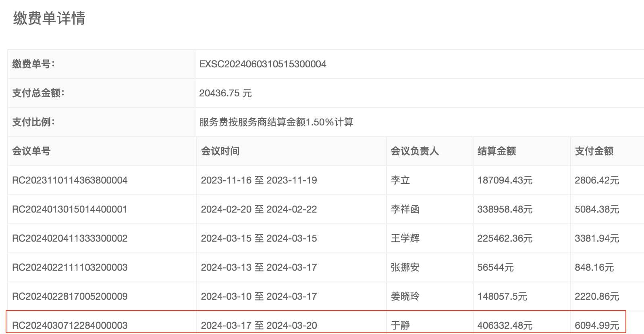The height and width of the screenshot is (334, 644).
Task: Click the 会议单号 column header
Action: [31, 151]
